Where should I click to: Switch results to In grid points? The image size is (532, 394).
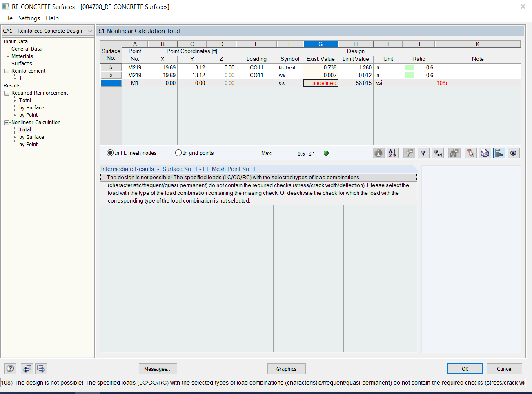click(178, 153)
